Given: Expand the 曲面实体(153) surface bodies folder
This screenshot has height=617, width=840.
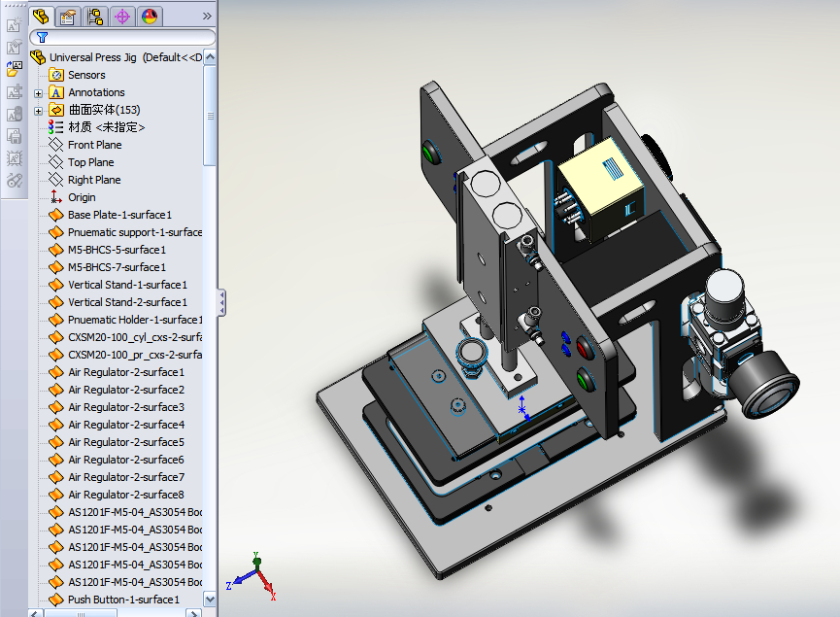Looking at the screenshot, I should (x=38, y=111).
